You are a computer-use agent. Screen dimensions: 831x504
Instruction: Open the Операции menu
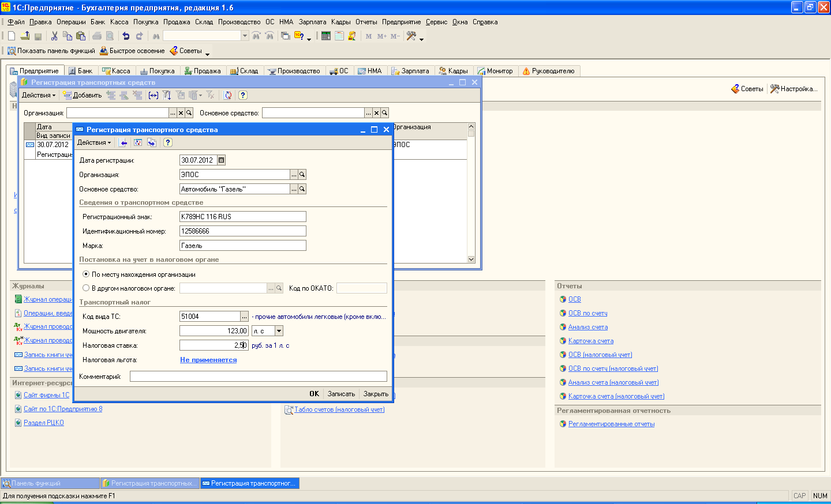(71, 22)
